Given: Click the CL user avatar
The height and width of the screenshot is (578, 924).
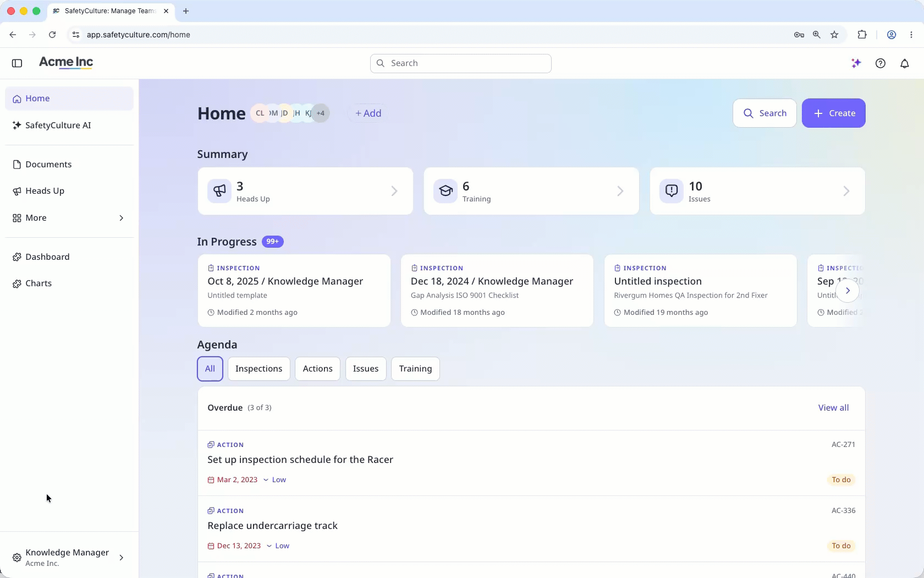Looking at the screenshot, I should [x=260, y=113].
